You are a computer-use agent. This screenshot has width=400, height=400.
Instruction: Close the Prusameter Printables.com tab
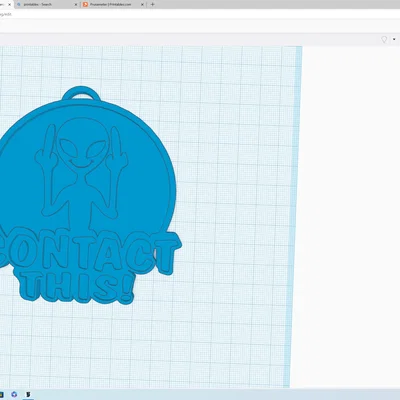click(x=142, y=5)
